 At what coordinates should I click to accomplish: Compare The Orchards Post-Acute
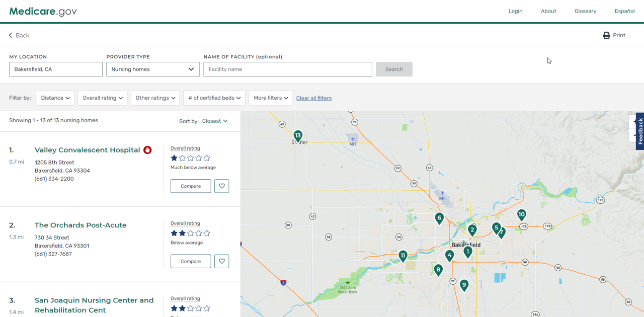click(x=191, y=262)
